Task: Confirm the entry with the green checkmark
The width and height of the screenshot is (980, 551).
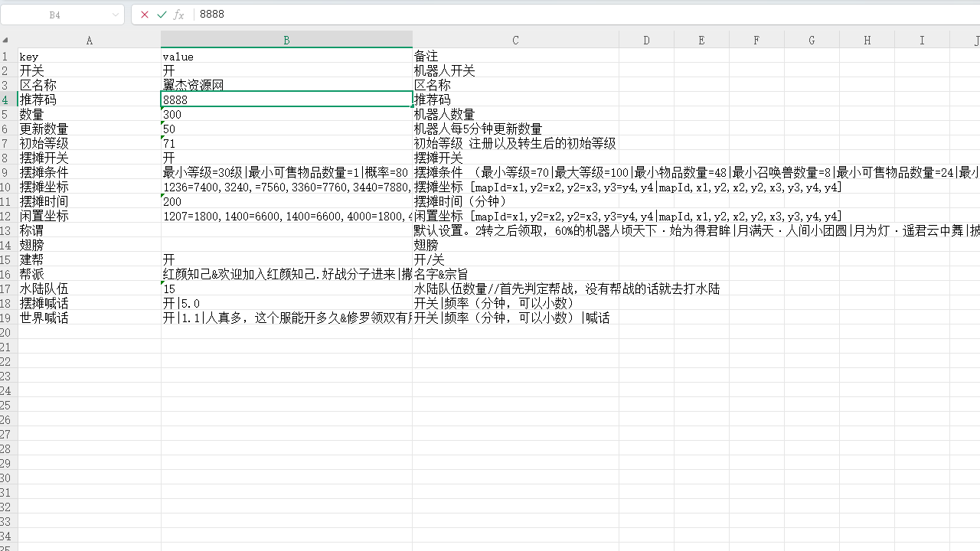Action: (x=162, y=15)
